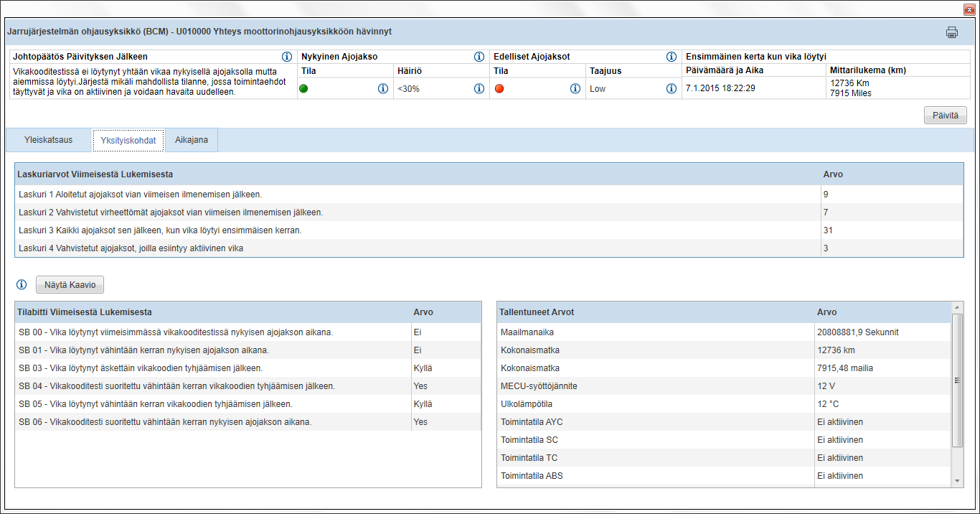Select the SB 04 status bit row
980x514 pixels.
[x=248, y=386]
